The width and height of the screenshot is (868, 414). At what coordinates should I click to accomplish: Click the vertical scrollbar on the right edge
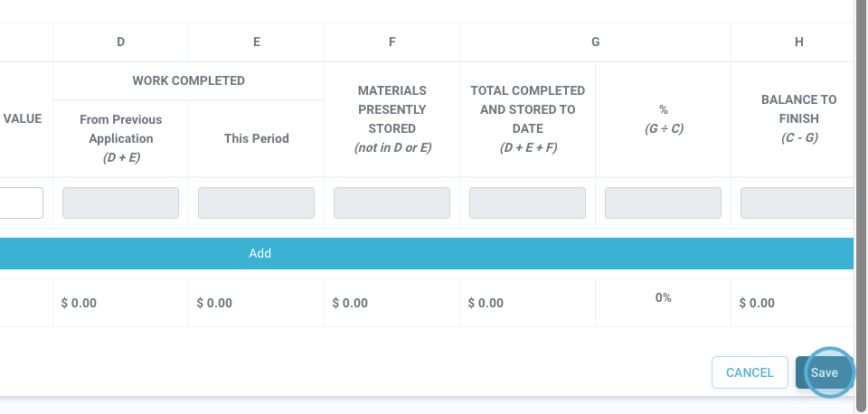coord(862,181)
